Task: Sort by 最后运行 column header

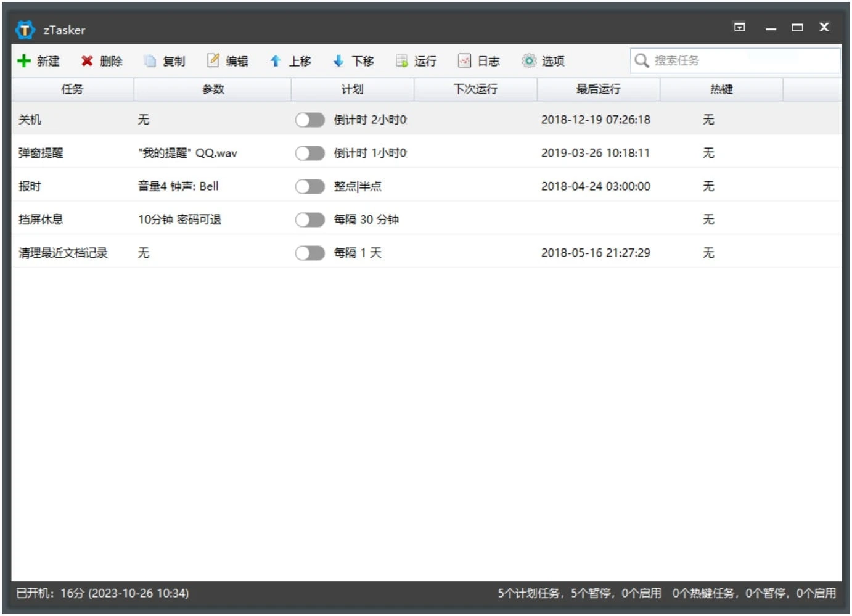Action: pyautogui.click(x=598, y=89)
